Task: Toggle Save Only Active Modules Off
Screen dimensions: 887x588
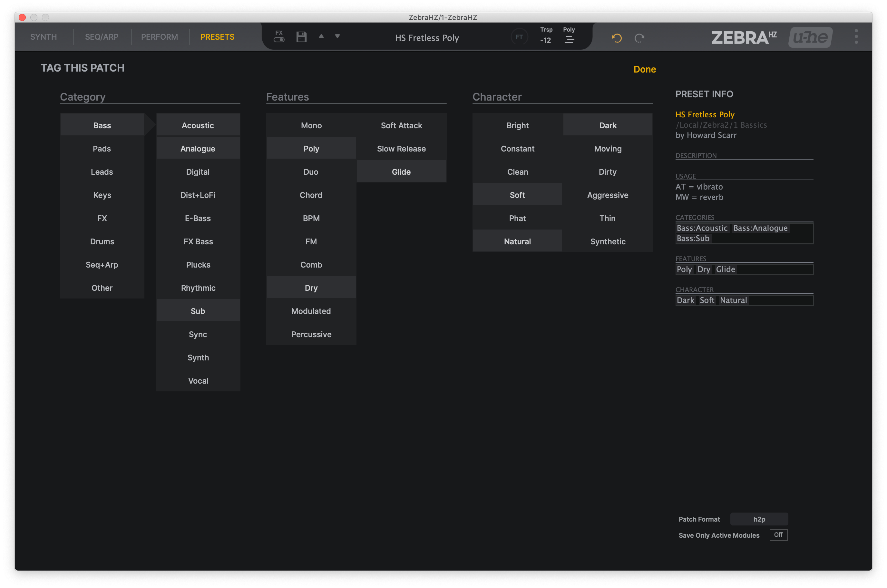Action: (778, 535)
